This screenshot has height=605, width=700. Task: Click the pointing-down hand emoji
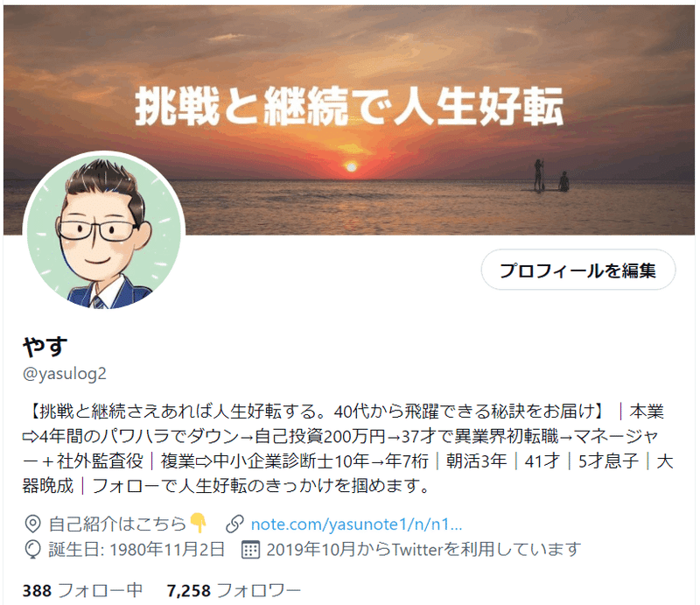coord(199,523)
